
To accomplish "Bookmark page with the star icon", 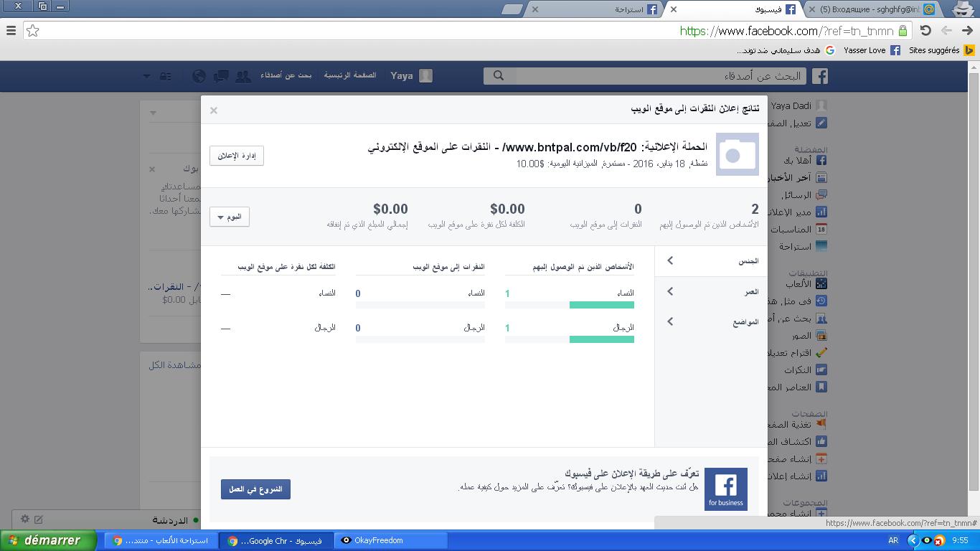I will coord(32,31).
